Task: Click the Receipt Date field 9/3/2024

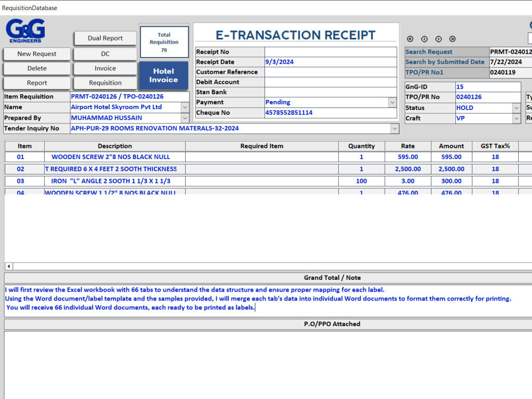Action: click(x=330, y=62)
